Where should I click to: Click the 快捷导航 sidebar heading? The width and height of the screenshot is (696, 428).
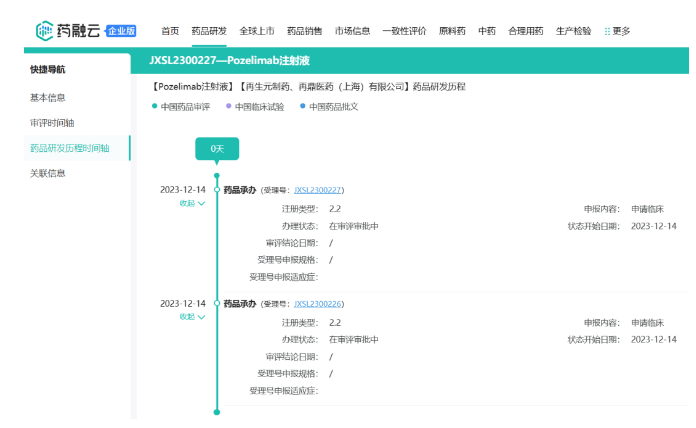pyautogui.click(x=47, y=69)
